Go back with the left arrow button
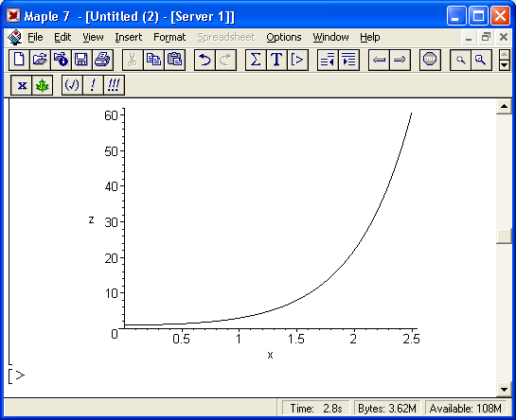This screenshot has height=420, width=516. [x=379, y=60]
